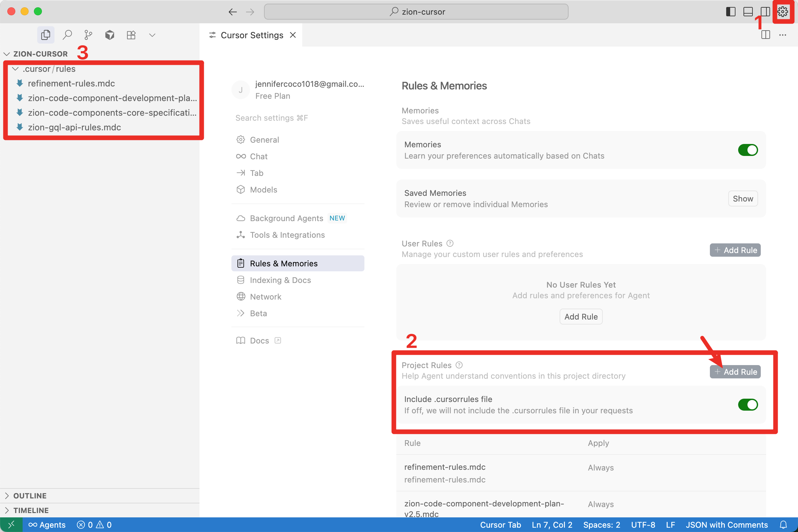This screenshot has height=532, width=798.
Task: Add a rule in User Rules header
Action: click(735, 250)
